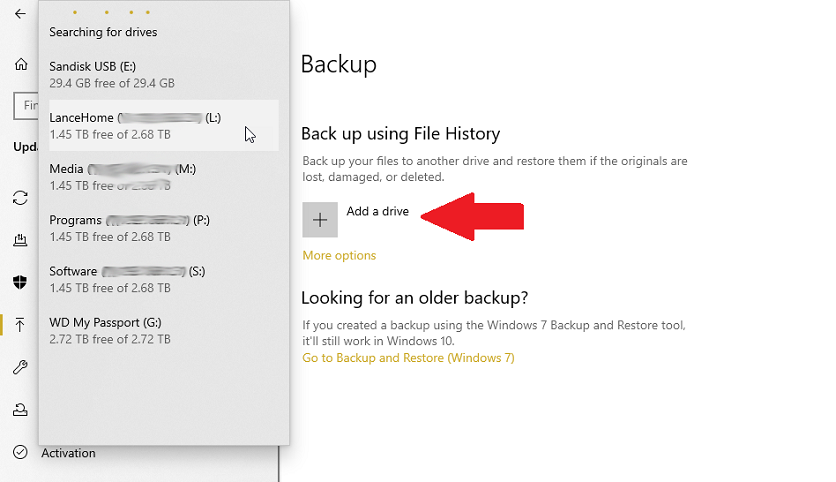Open Troubleshoot wrench icon
The image size is (836, 482).
pyautogui.click(x=20, y=367)
